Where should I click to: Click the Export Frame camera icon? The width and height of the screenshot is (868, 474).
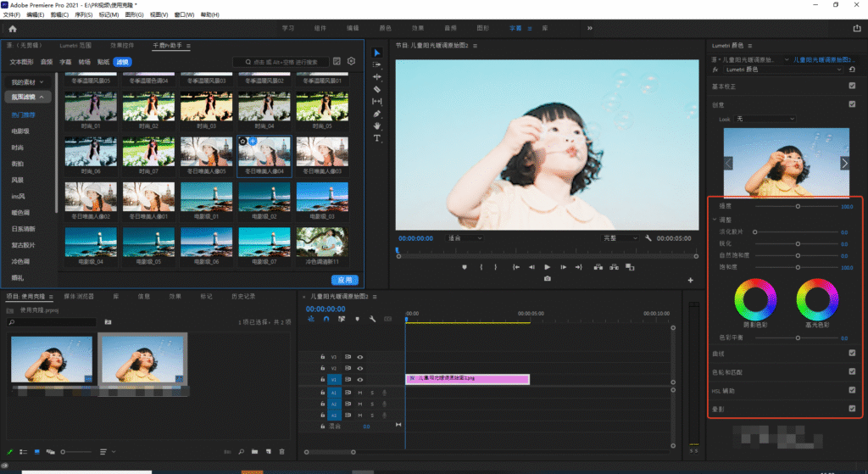tap(548, 278)
